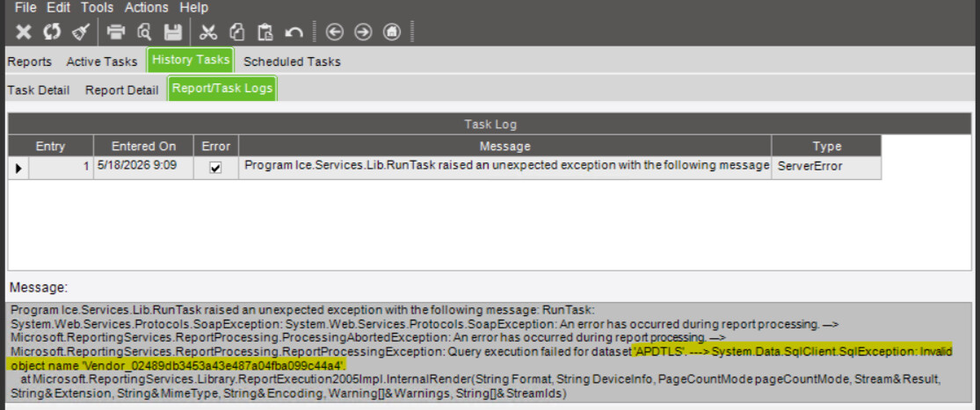980x410 pixels.
Task: Click the Refresh arrows toolbar icon
Action: pos(52,32)
